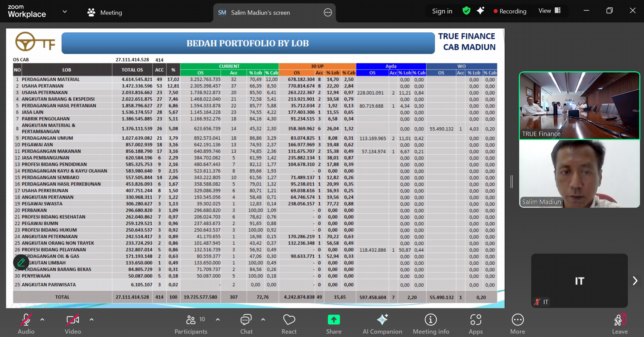Screen dimensions: 644x337
Task: Show next participants with right arrow
Action: click(x=635, y=281)
